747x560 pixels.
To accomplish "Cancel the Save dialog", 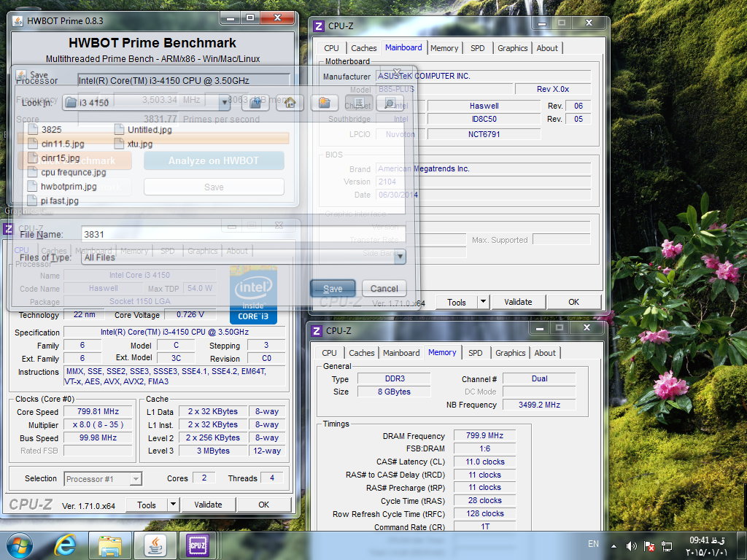I will tap(384, 289).
